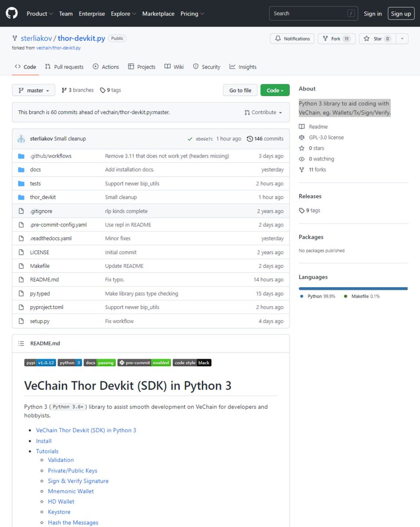
Task: Click the Enterprise nav link
Action: pyautogui.click(x=92, y=14)
